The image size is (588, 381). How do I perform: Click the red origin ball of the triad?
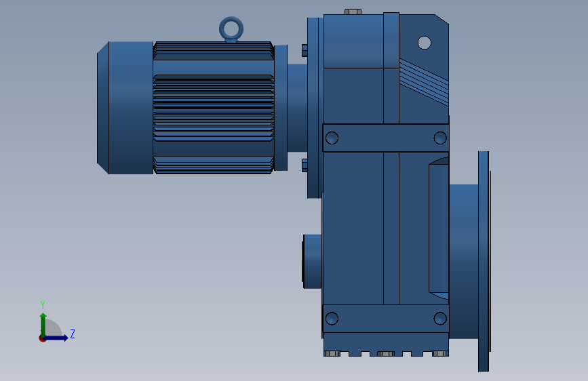coord(42,338)
